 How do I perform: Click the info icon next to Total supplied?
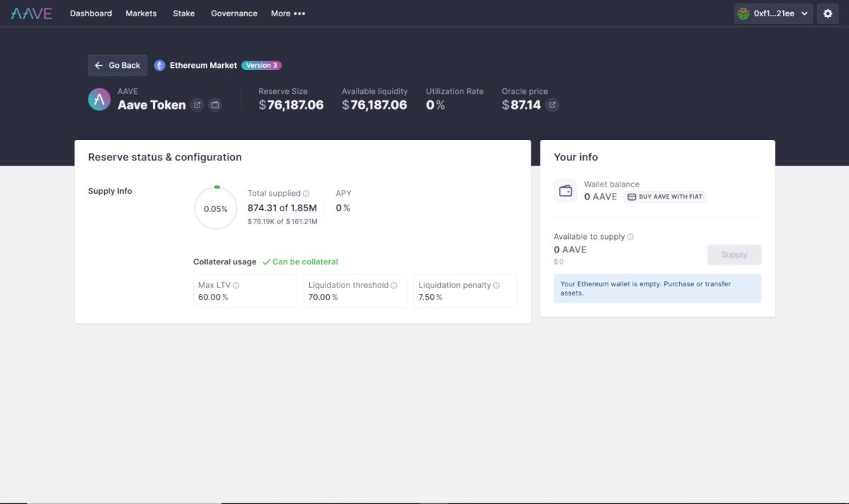(x=305, y=194)
